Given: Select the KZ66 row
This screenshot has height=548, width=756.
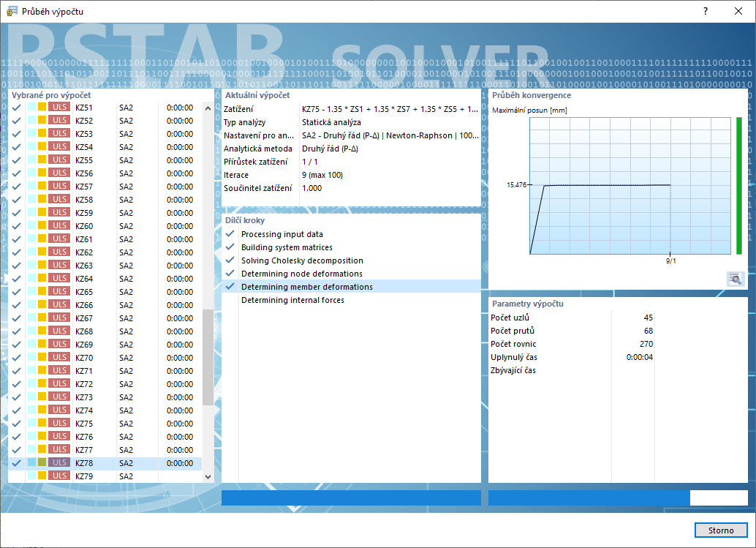Looking at the screenshot, I should 105,305.
